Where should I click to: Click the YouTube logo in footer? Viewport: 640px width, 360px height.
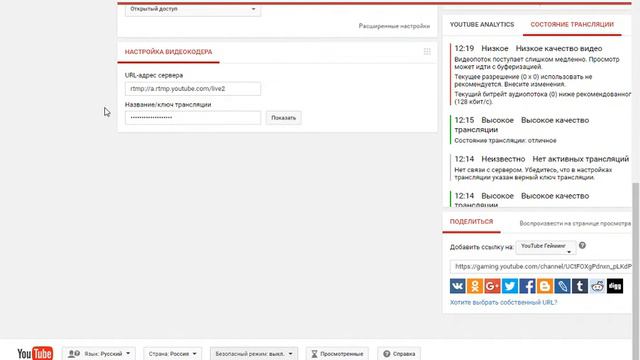tap(35, 353)
